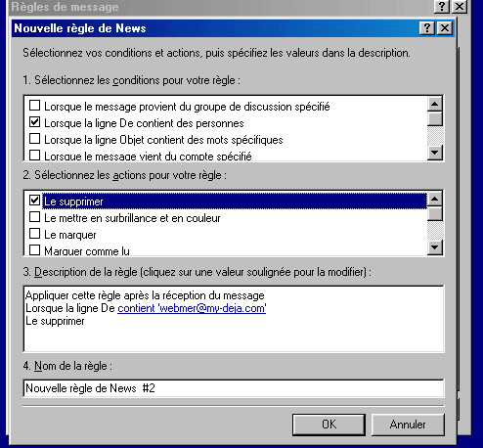Enable 'groupe de discussion spécifié' condition
483x448 pixels.
[x=35, y=106]
